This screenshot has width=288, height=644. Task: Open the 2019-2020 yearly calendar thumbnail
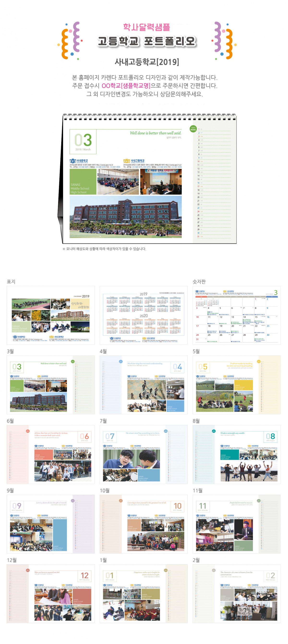point(144,315)
